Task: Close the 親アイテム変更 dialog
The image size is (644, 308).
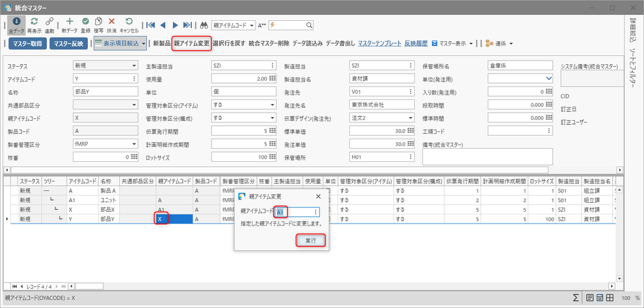Action: [318, 196]
